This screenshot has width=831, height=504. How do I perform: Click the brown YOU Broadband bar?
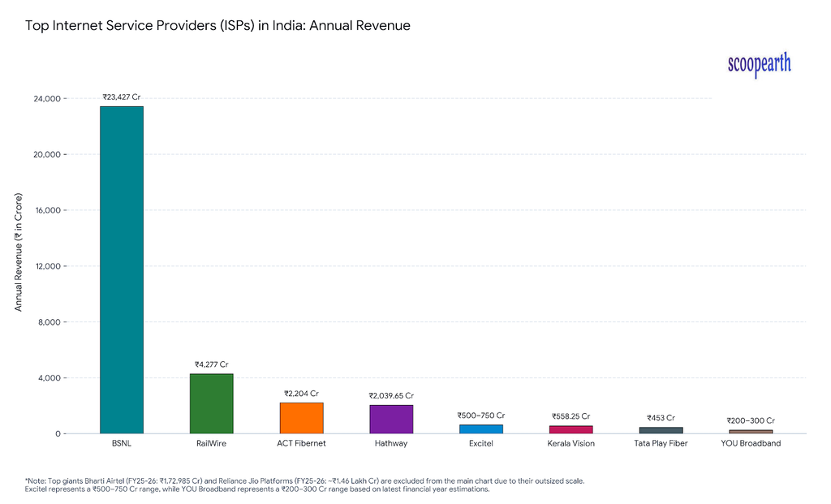tap(751, 432)
